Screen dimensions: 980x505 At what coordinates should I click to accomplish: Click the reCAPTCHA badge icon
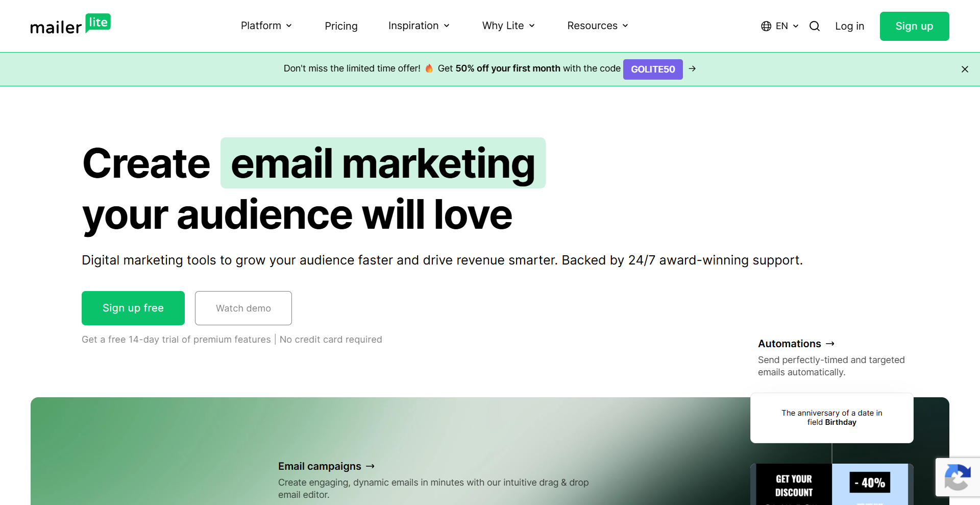point(958,477)
